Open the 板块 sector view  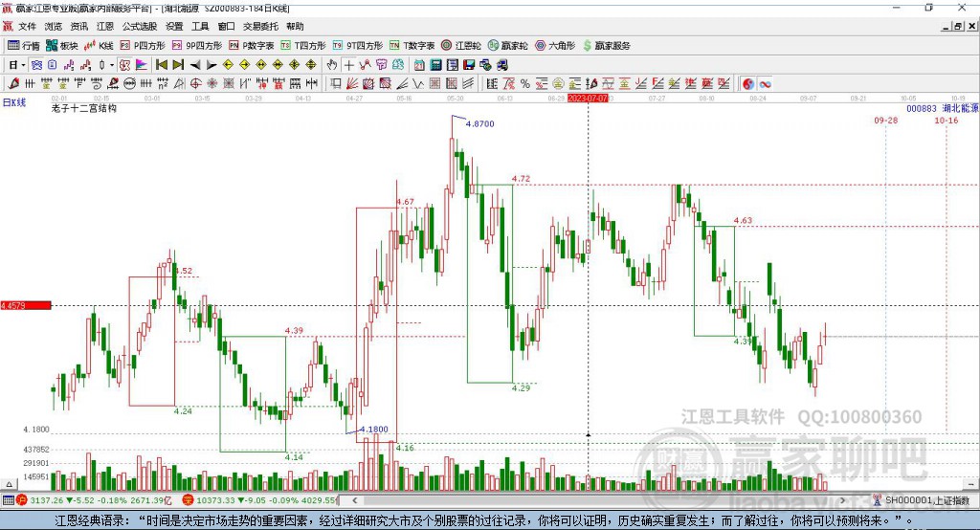[62, 46]
